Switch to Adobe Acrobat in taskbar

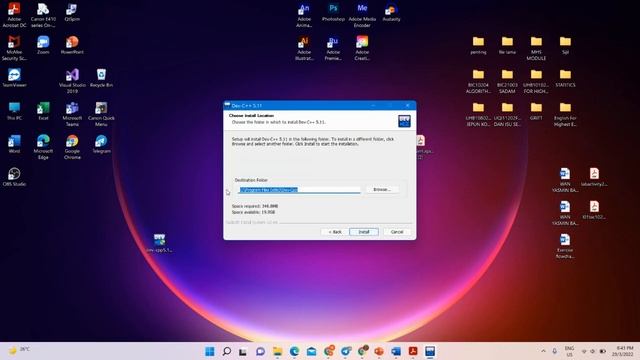[x=413, y=351]
